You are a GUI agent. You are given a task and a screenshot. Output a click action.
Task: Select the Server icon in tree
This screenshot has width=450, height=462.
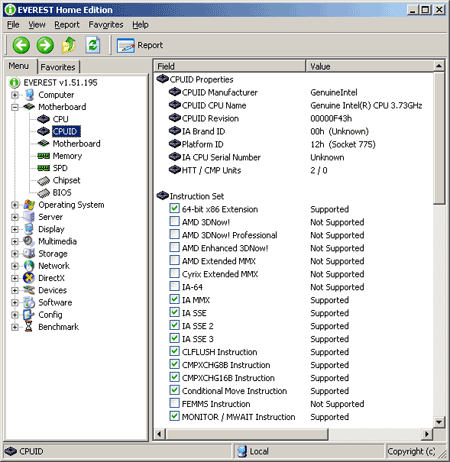pyautogui.click(x=29, y=217)
